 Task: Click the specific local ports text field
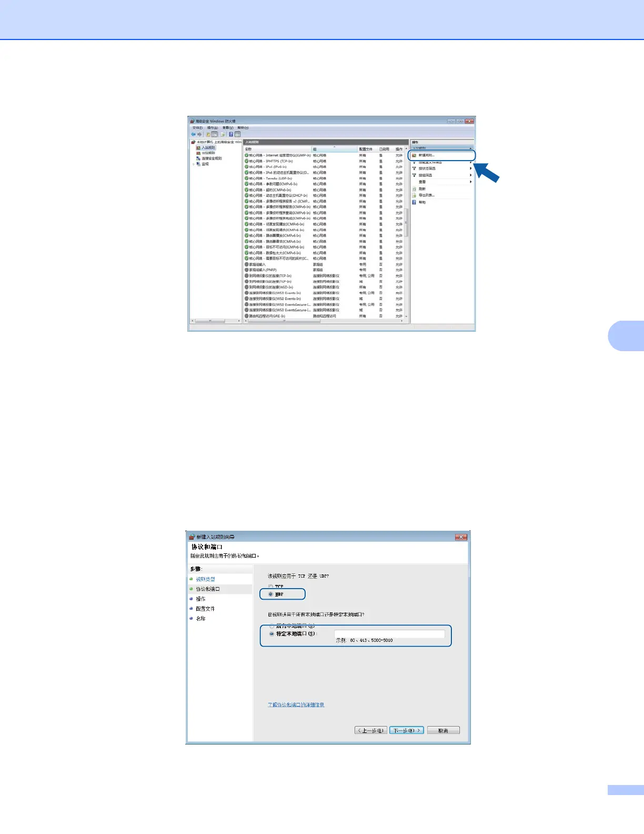(x=389, y=633)
